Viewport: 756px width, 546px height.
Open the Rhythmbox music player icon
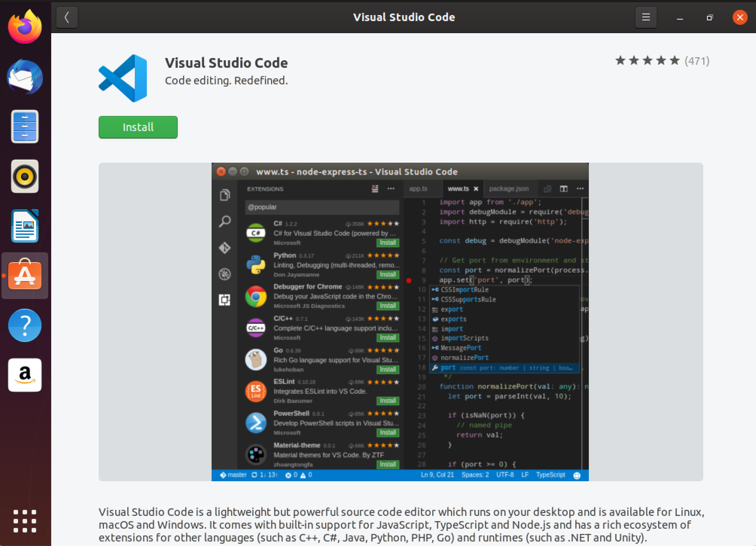pos(24,176)
